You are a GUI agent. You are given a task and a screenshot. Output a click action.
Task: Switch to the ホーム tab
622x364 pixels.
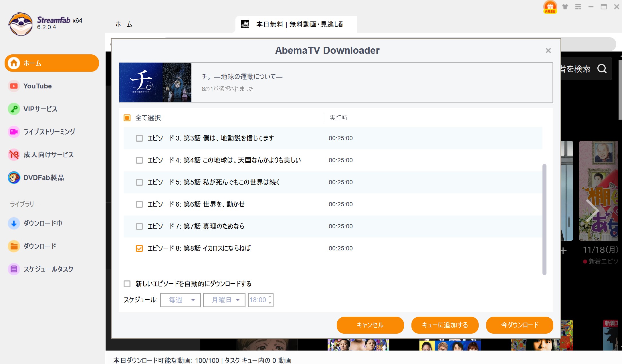124,25
